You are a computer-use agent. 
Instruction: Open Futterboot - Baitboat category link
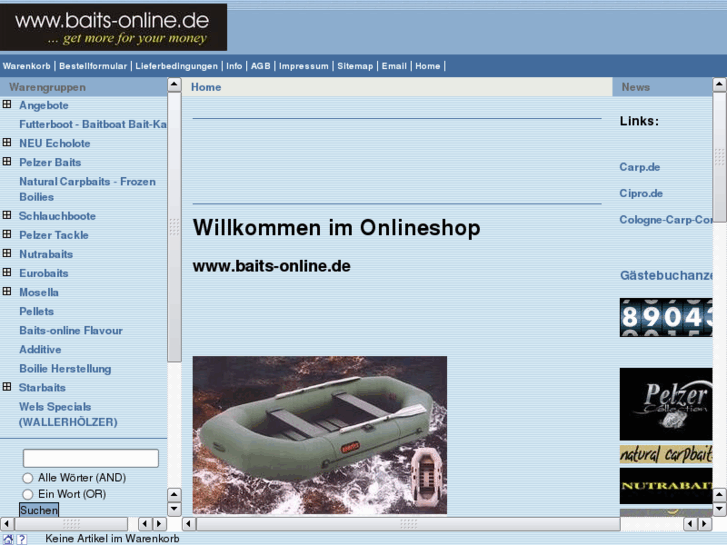pos(93,124)
